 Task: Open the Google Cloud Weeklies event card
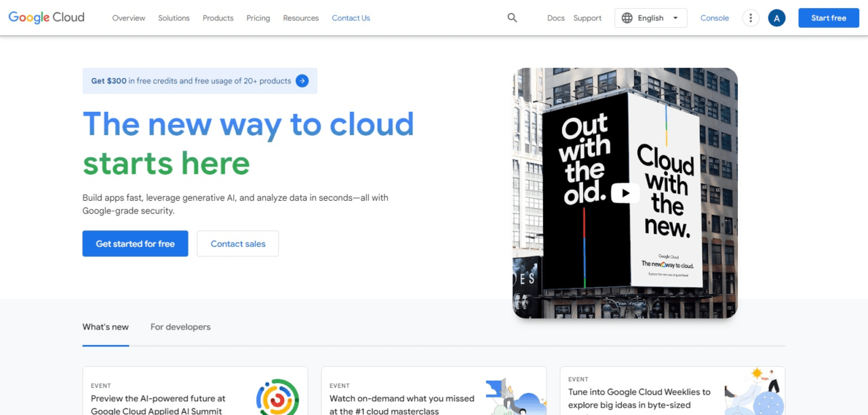click(673, 391)
